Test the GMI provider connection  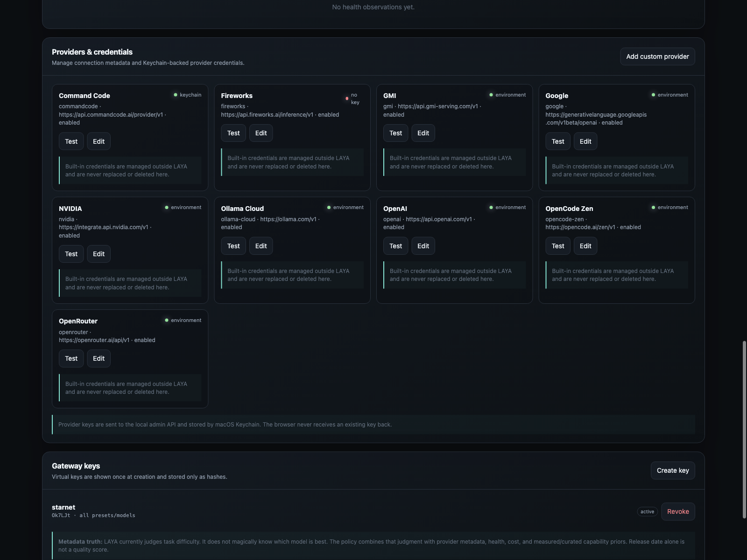point(396,133)
